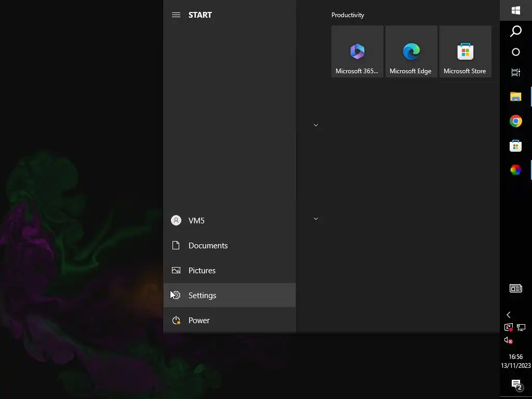Open the Microsoft 365 tile

357,51
